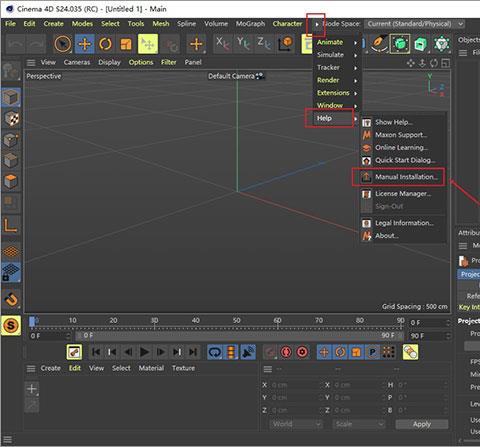480x447 pixels.
Task: Toggle Locked Workplane icon
Action: (11, 272)
